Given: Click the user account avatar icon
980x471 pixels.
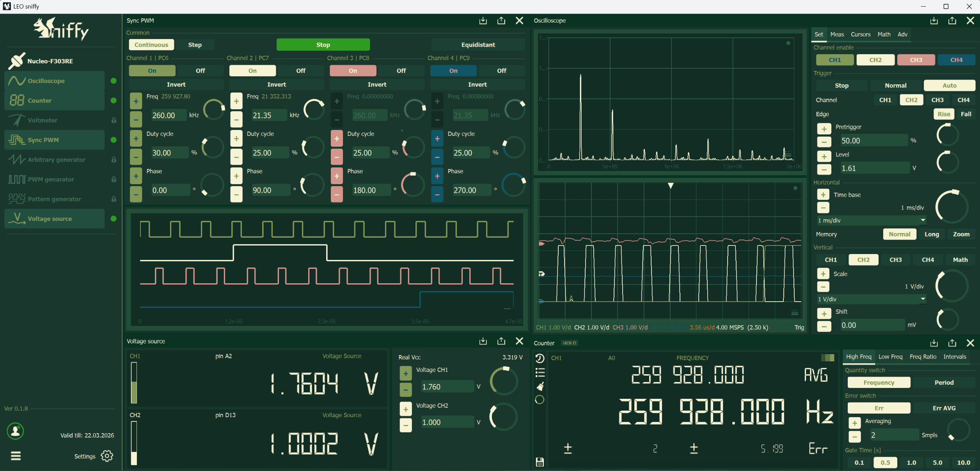Looking at the screenshot, I should 16,431.
